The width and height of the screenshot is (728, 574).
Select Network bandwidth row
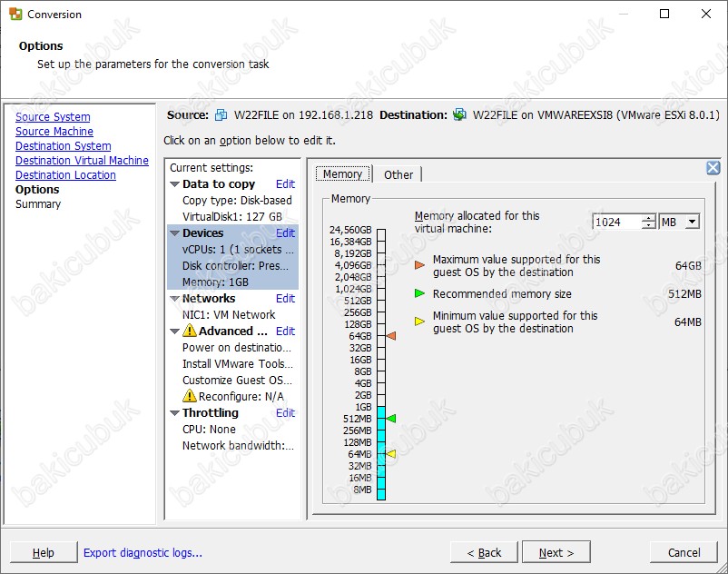(x=232, y=446)
